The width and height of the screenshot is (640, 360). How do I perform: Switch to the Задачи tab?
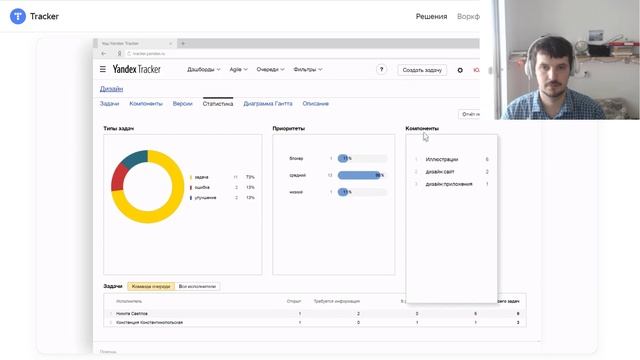point(109,104)
